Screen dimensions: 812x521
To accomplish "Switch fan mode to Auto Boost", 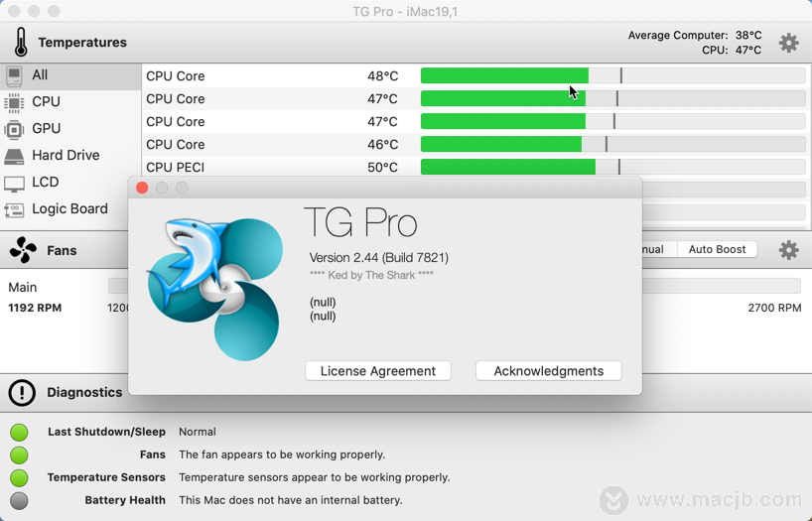I will click(x=717, y=249).
